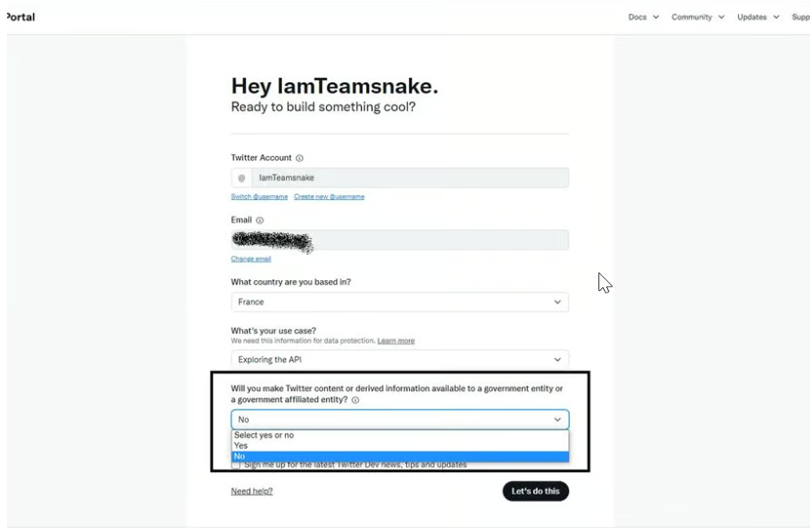Screen dimensions: 812x528
Task: Open the Need help? link
Action: [252, 491]
